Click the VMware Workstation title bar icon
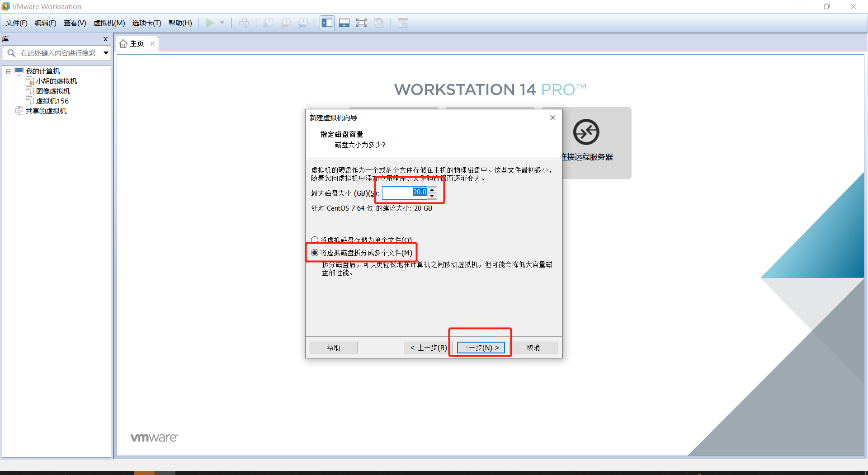This screenshot has width=868, height=475. click(x=6, y=6)
